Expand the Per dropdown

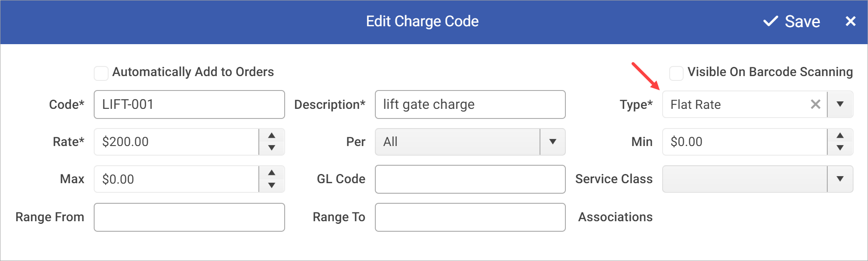[553, 142]
